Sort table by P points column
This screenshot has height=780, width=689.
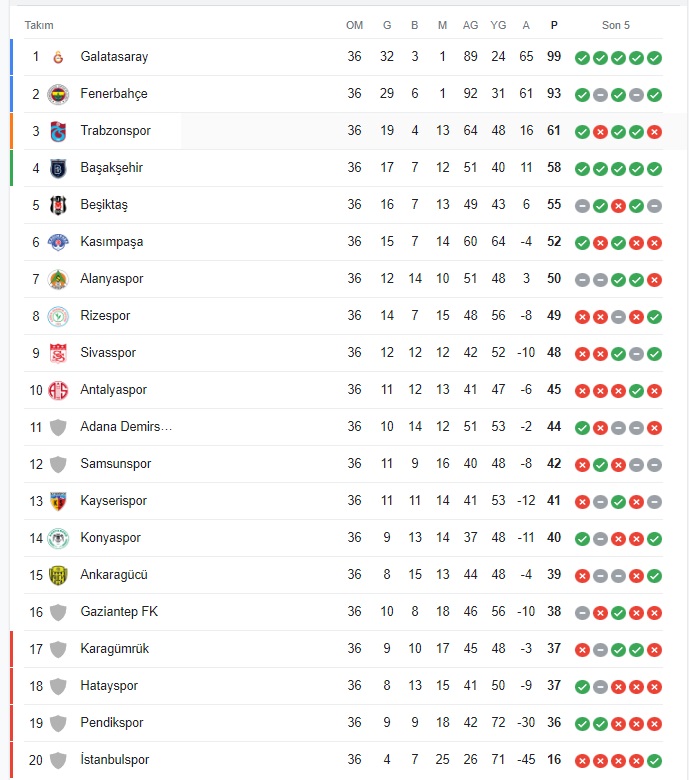[x=554, y=25]
